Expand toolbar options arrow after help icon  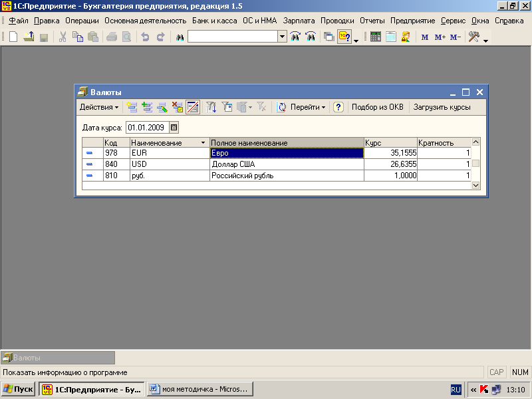[x=356, y=41]
